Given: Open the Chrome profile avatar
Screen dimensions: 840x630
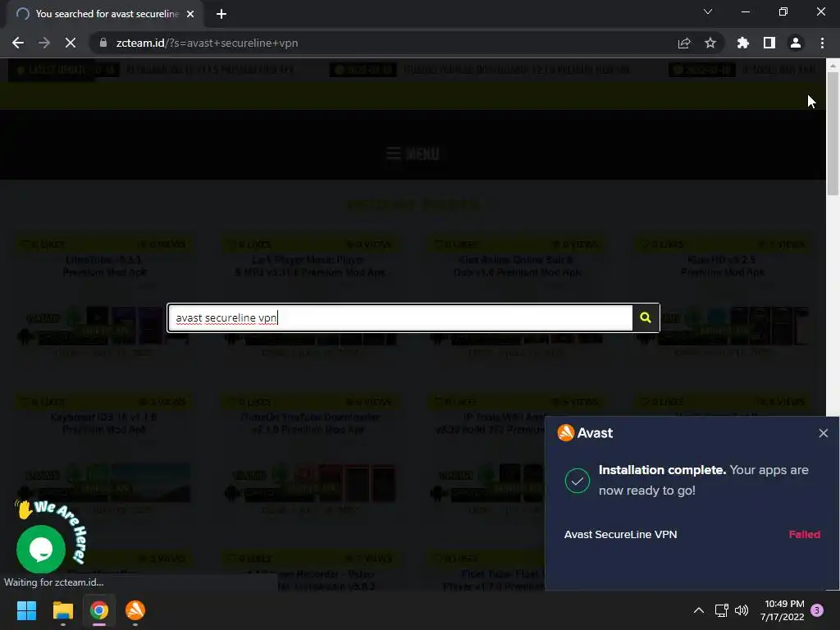Looking at the screenshot, I should pos(796,43).
